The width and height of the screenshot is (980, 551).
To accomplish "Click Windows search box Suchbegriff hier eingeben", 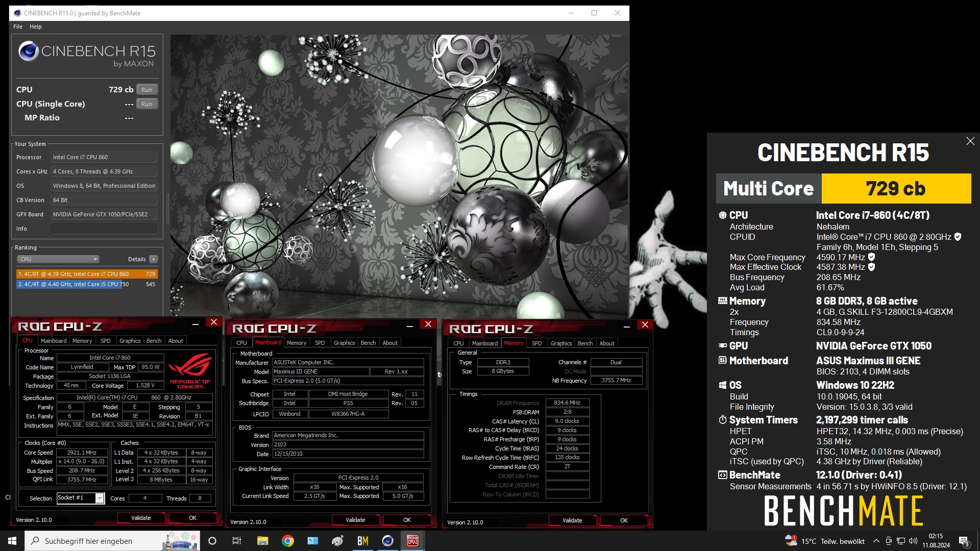I will 112,541.
